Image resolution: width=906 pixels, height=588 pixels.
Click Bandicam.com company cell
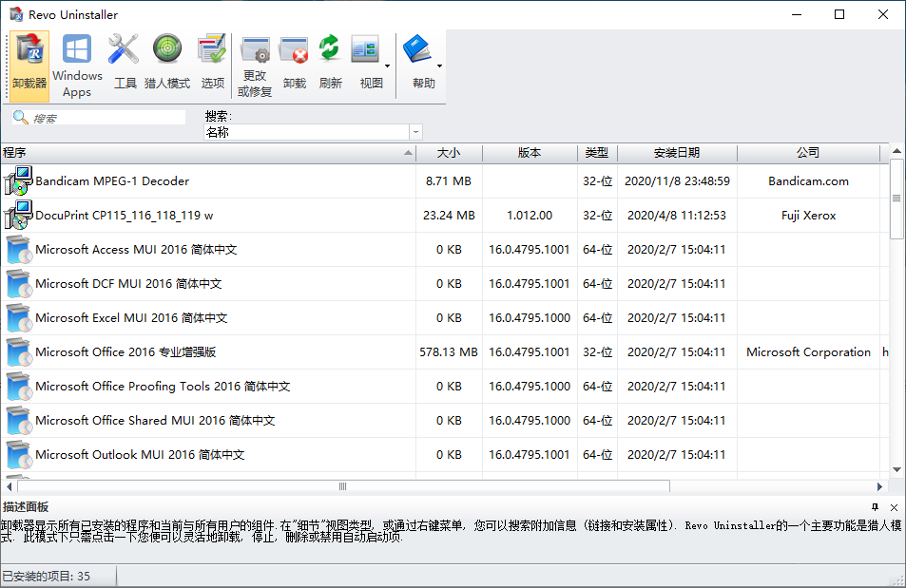808,181
